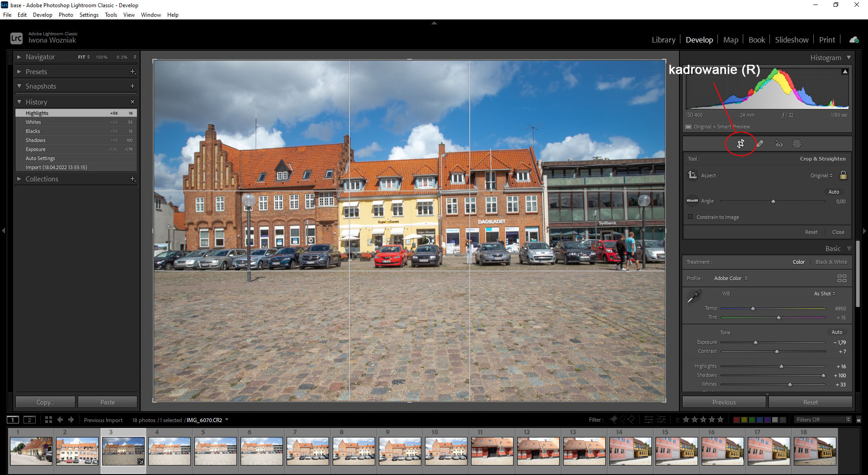
Task: Click the aspect ratio lock padlock
Action: [843, 176]
